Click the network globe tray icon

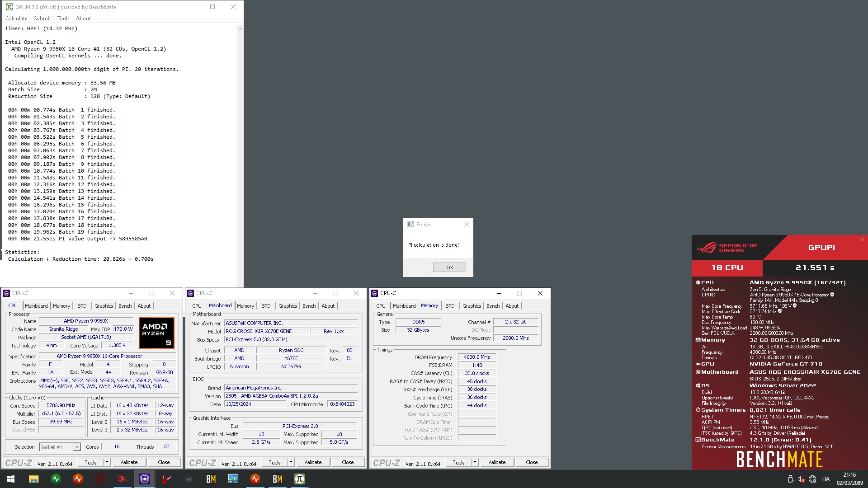(812, 479)
